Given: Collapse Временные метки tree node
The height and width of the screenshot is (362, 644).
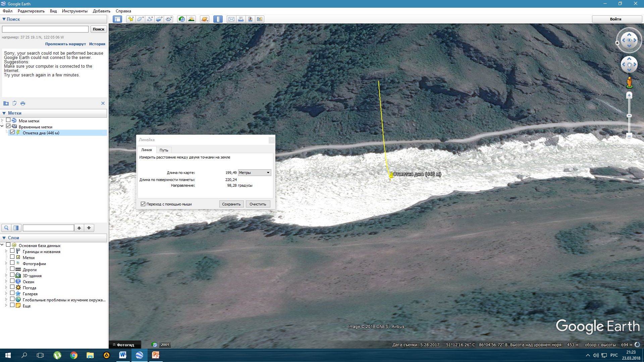Looking at the screenshot, I should pyautogui.click(x=2, y=126).
